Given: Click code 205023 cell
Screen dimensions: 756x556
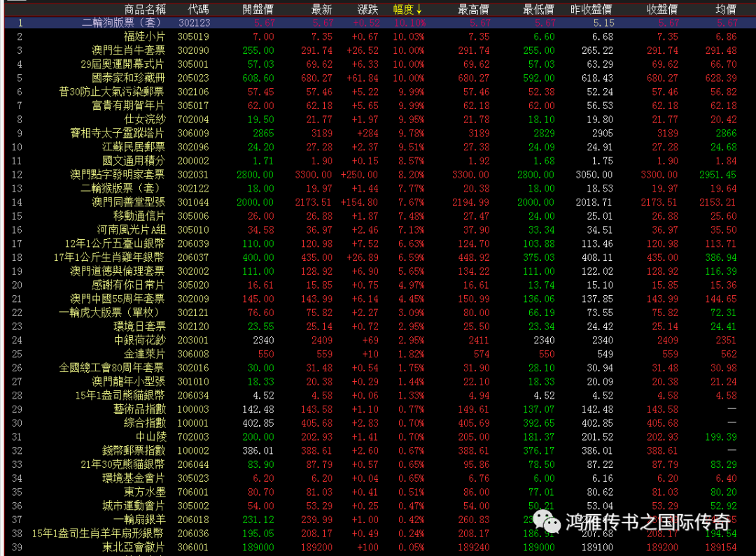Looking at the screenshot, I should coord(193,78).
